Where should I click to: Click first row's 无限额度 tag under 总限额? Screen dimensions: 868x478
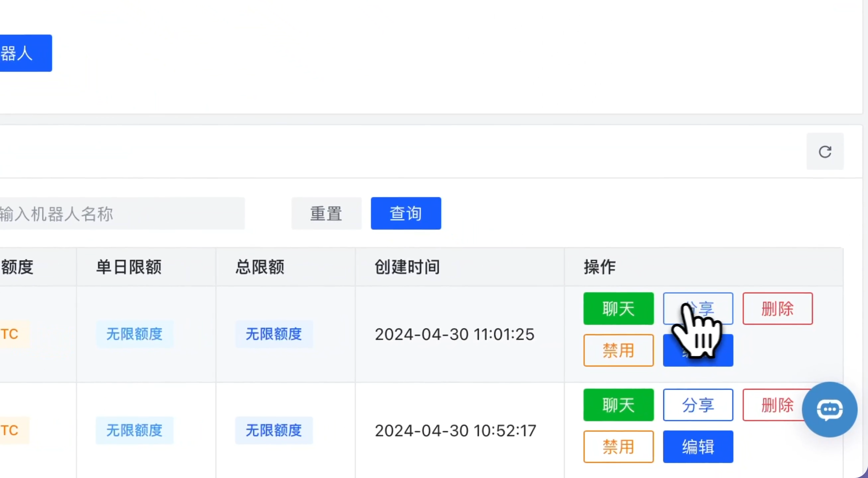tap(274, 334)
